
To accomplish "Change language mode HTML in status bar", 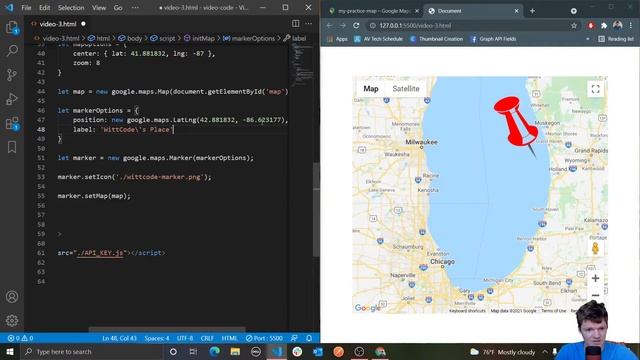I will (x=229, y=338).
